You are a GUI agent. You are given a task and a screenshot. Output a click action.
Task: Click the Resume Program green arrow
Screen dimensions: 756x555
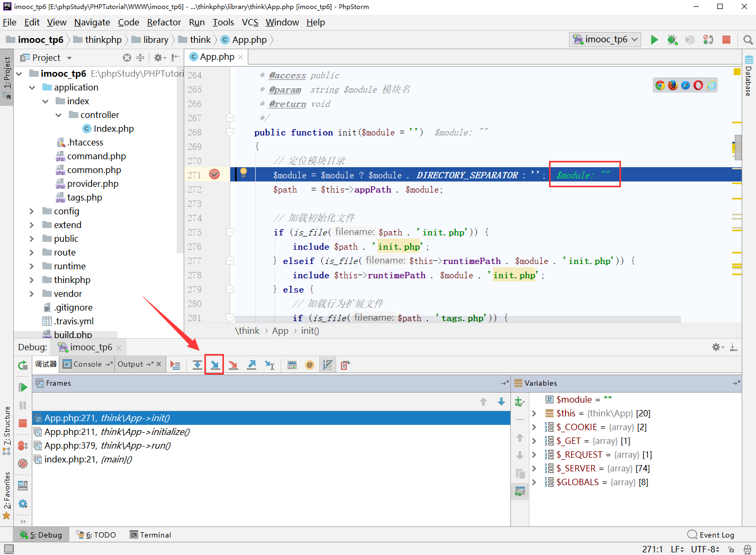tap(23, 387)
